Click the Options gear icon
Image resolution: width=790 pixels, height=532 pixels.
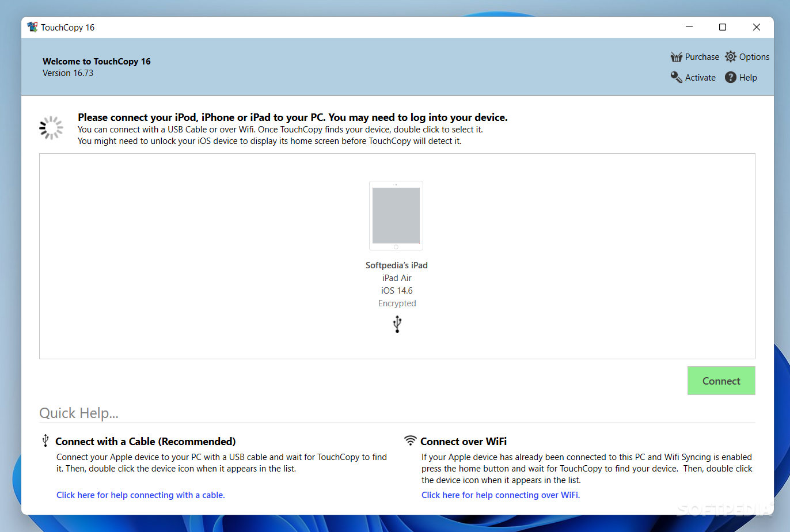(731, 56)
